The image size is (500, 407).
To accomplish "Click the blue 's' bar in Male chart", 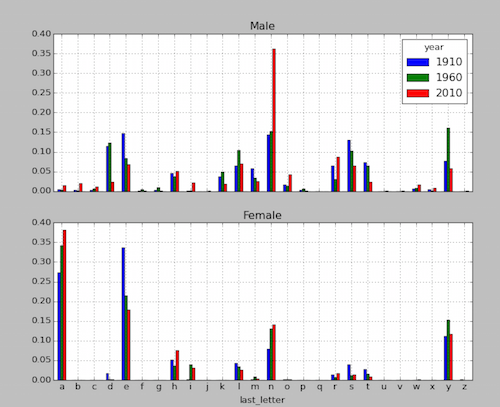I will click(349, 166).
